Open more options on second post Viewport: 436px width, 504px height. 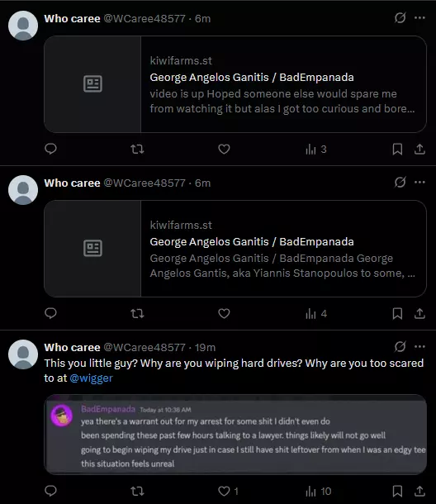click(419, 183)
